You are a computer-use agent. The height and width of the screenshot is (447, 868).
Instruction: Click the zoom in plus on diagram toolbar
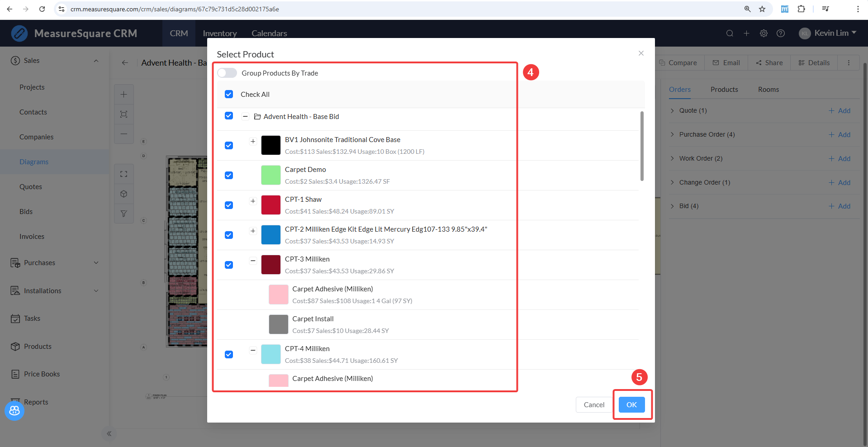point(123,94)
